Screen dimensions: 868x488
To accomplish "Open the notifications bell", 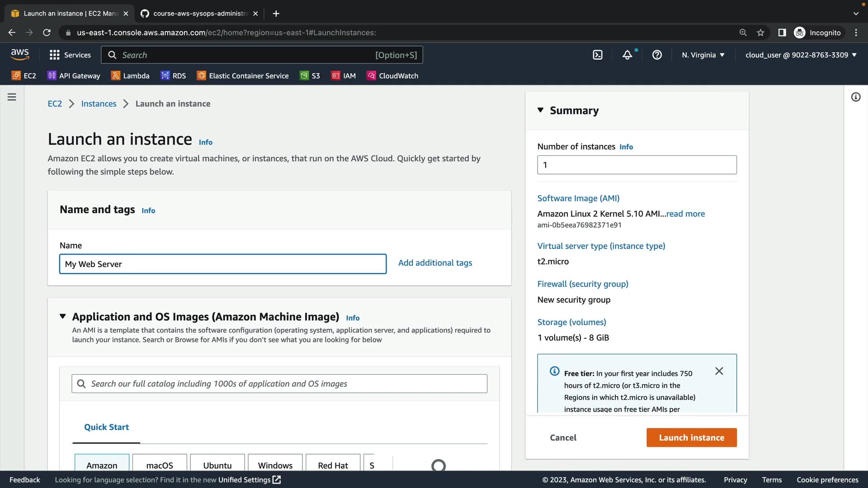I will (627, 55).
